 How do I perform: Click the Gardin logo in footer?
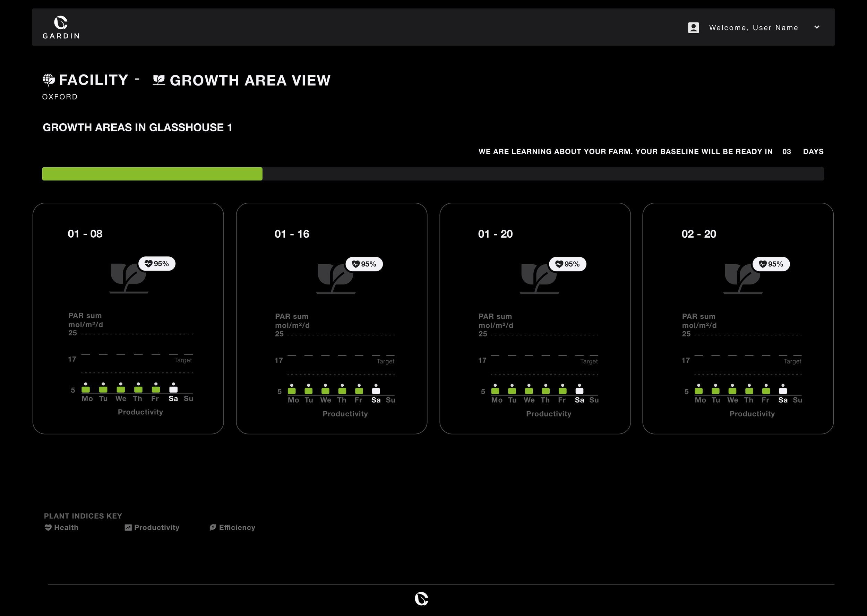[421, 599]
